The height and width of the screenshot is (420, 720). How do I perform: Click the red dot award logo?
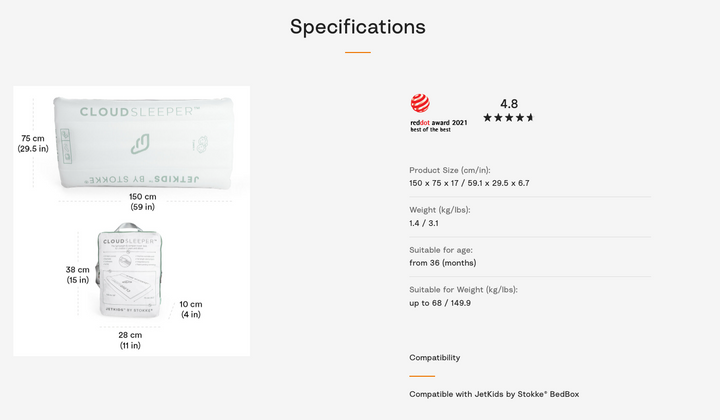pyautogui.click(x=421, y=103)
